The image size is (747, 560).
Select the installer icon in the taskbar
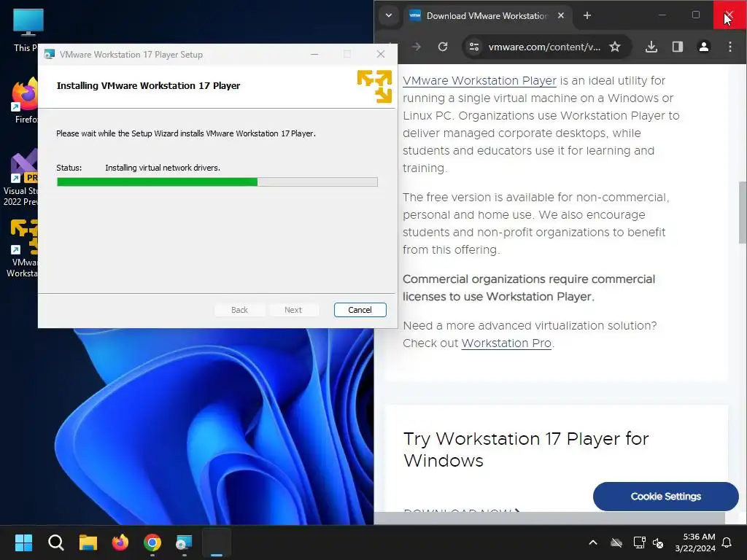(x=184, y=542)
